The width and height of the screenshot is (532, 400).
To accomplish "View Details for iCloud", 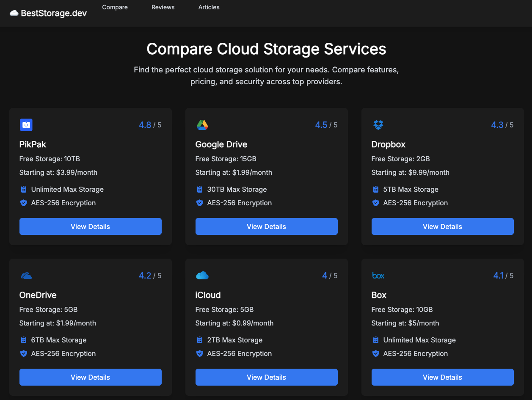I will [267, 377].
